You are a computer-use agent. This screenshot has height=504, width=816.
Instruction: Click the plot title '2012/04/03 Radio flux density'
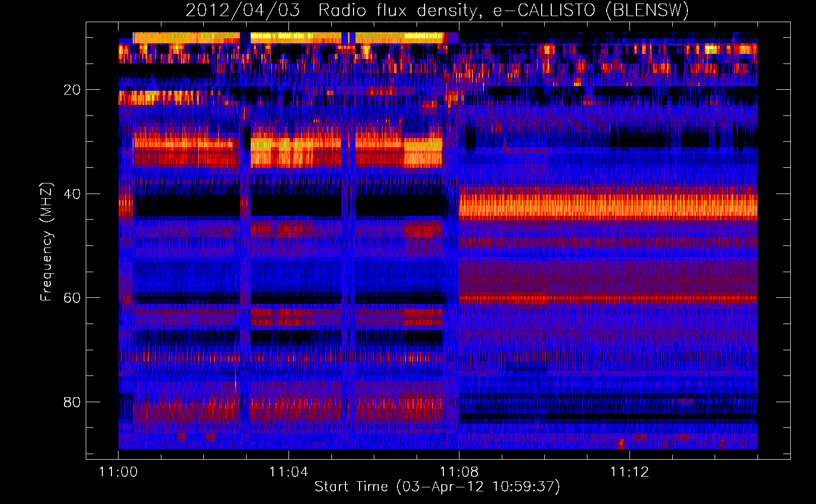pyautogui.click(x=437, y=10)
